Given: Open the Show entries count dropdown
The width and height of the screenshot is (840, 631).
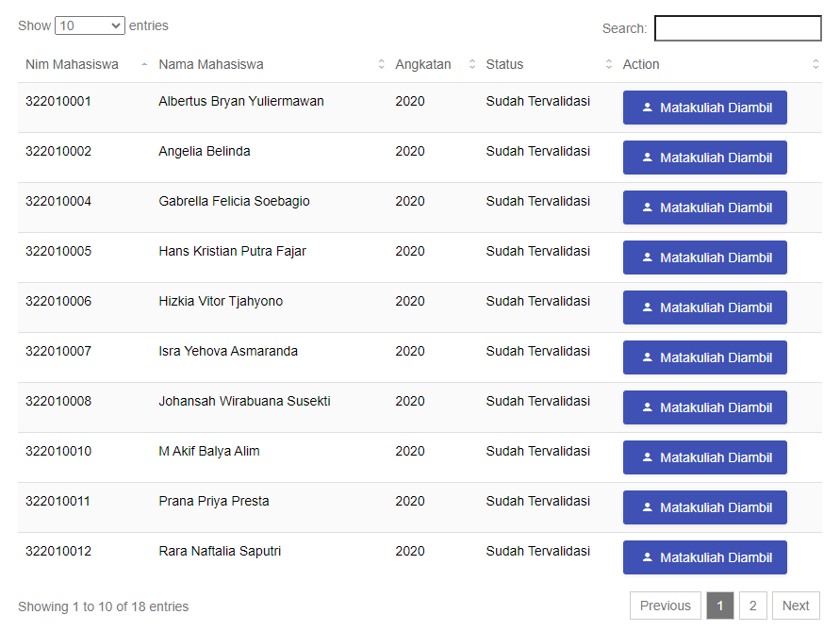Looking at the screenshot, I should (90, 25).
